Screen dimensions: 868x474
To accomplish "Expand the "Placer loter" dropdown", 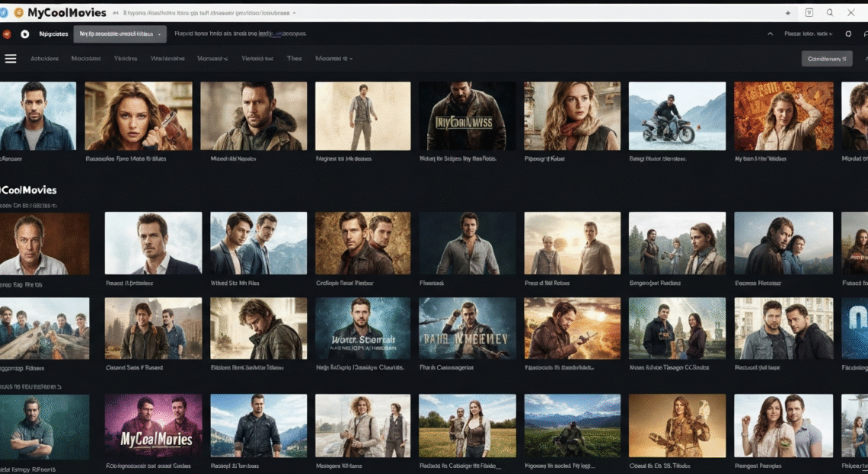I will pos(808,34).
